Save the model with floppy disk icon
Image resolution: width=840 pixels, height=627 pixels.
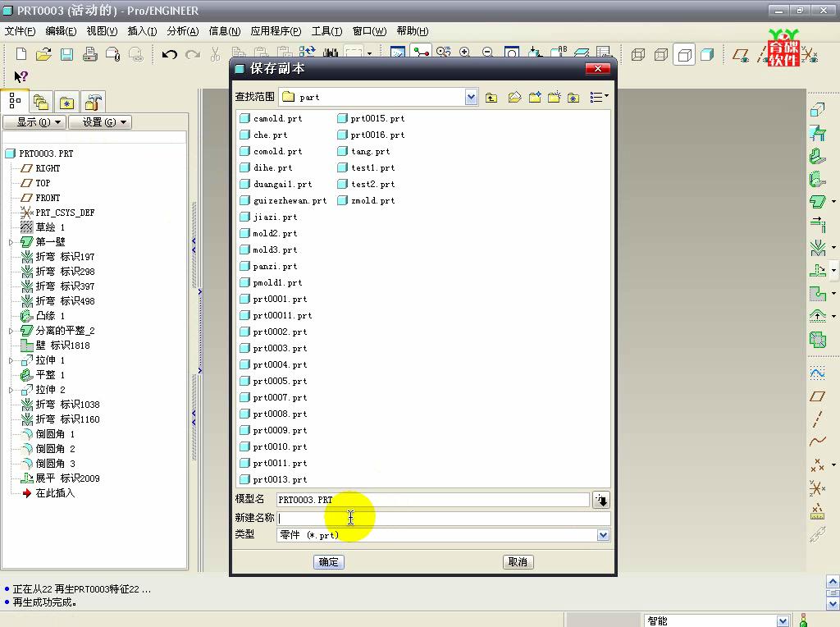(x=66, y=54)
